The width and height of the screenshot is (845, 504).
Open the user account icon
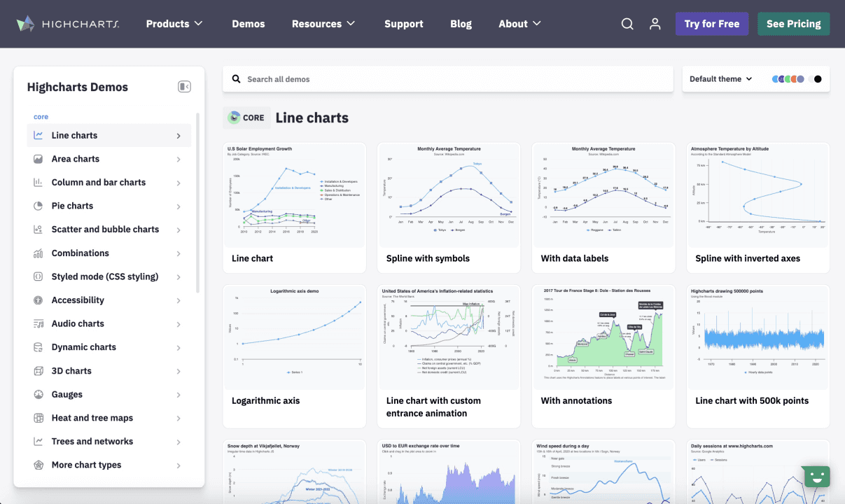click(655, 24)
